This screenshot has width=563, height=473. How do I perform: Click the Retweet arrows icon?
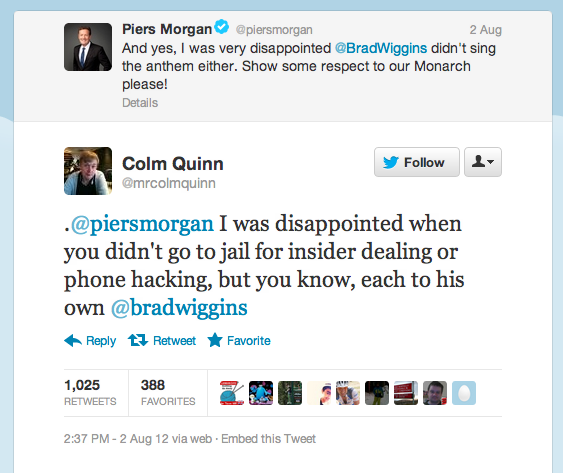pyautogui.click(x=138, y=340)
